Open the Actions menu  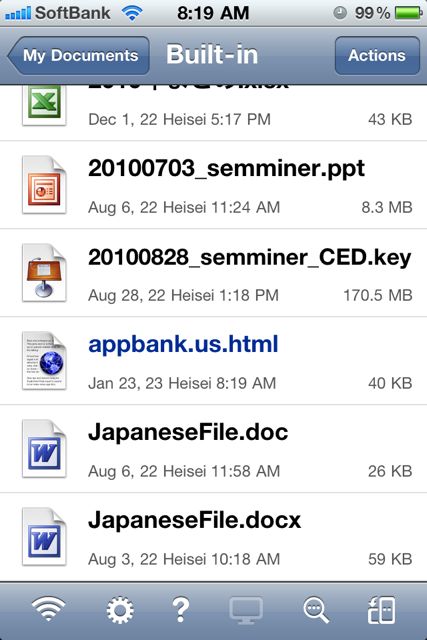377,56
